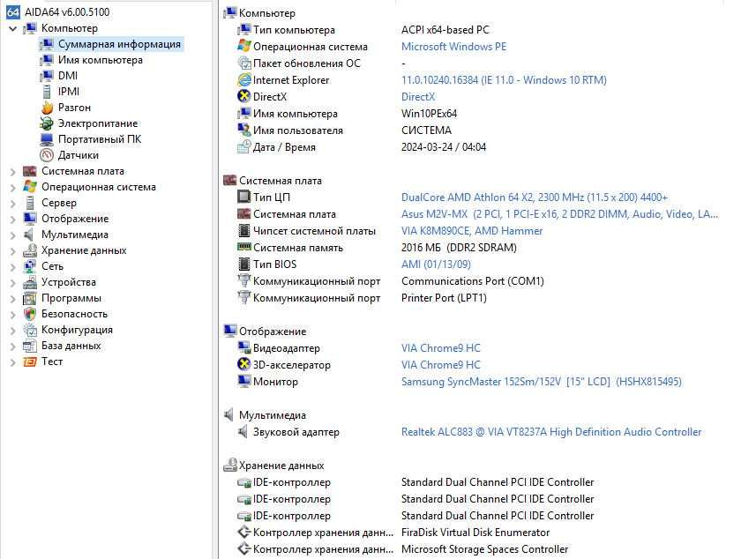
Task: Click the Операционная система Windows flag icon in tree
Action: click(30, 187)
